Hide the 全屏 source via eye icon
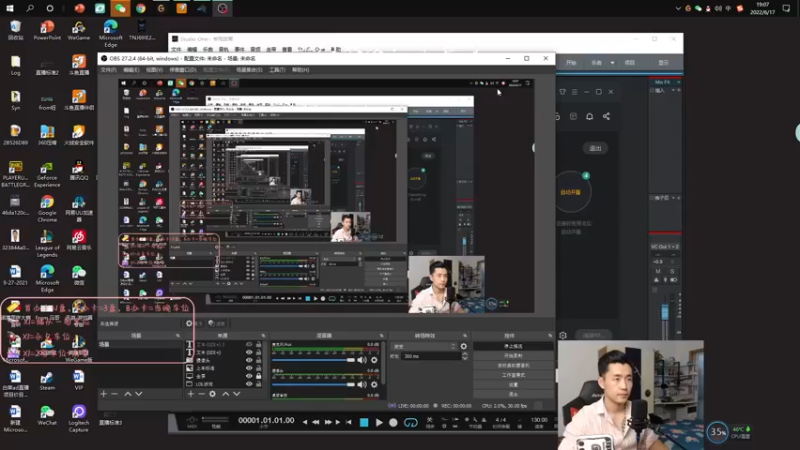The image size is (800, 450). pyautogui.click(x=249, y=376)
